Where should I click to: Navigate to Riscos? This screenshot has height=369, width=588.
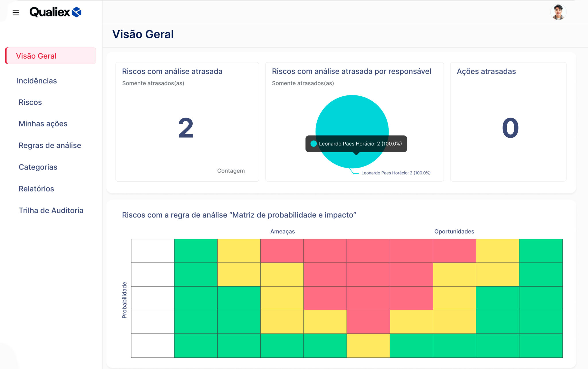point(30,102)
